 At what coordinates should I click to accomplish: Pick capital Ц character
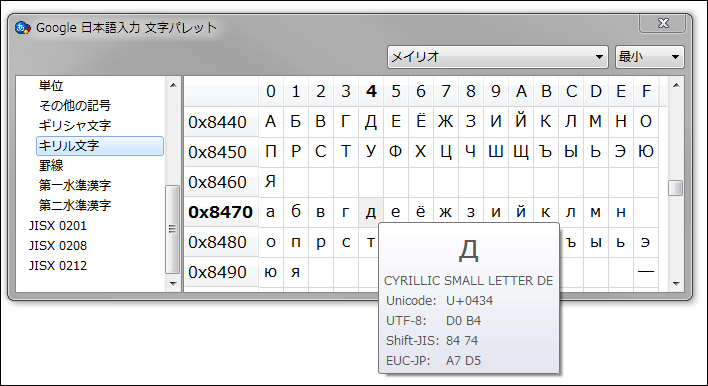click(x=446, y=152)
